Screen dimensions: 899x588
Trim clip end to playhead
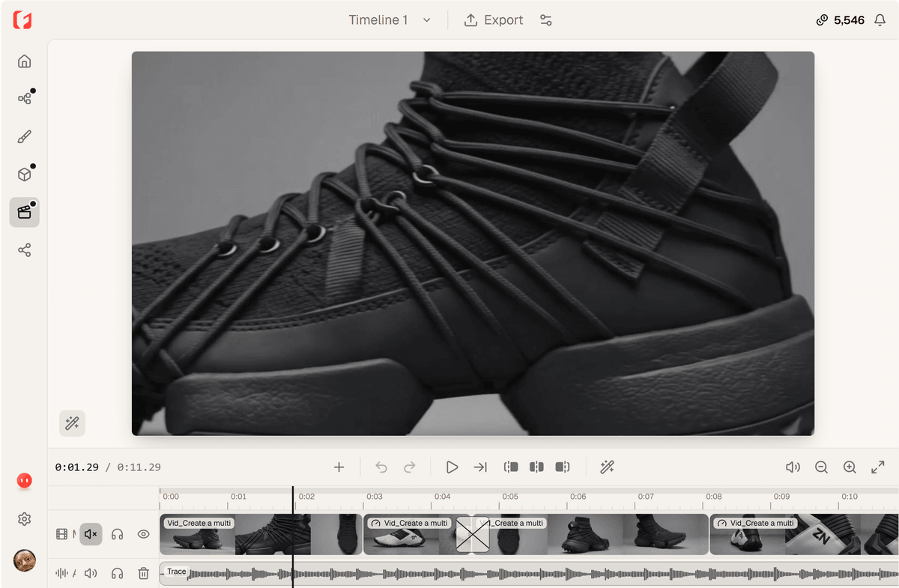(x=563, y=467)
